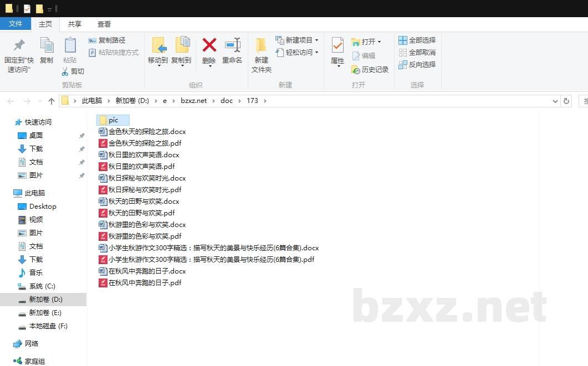The width and height of the screenshot is (588, 366).
Task: Click the History icon in ribbon
Action: click(356, 70)
